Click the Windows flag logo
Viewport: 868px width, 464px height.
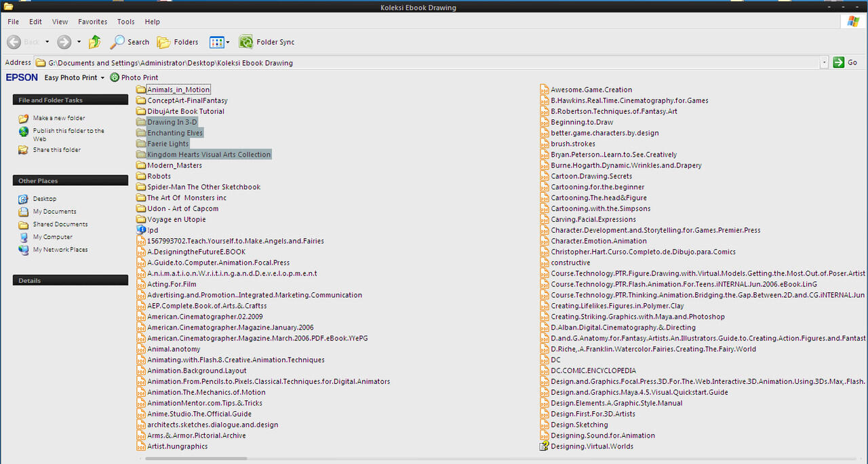tap(853, 22)
